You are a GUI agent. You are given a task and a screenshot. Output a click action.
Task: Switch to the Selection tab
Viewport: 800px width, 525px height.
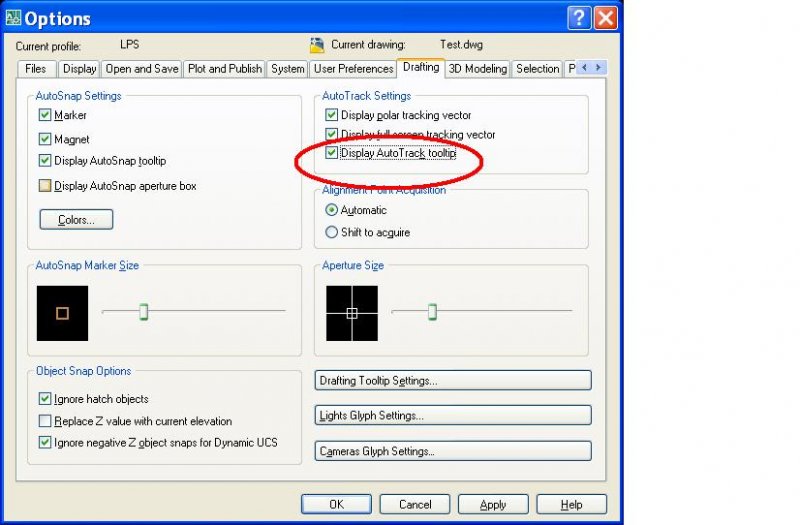(x=537, y=68)
